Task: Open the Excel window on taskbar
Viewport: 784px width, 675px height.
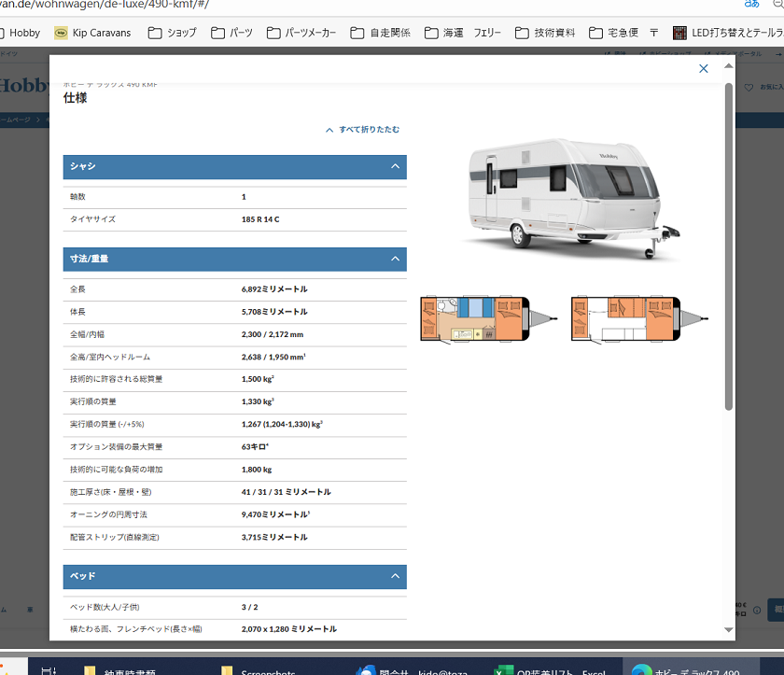Action: click(x=549, y=671)
